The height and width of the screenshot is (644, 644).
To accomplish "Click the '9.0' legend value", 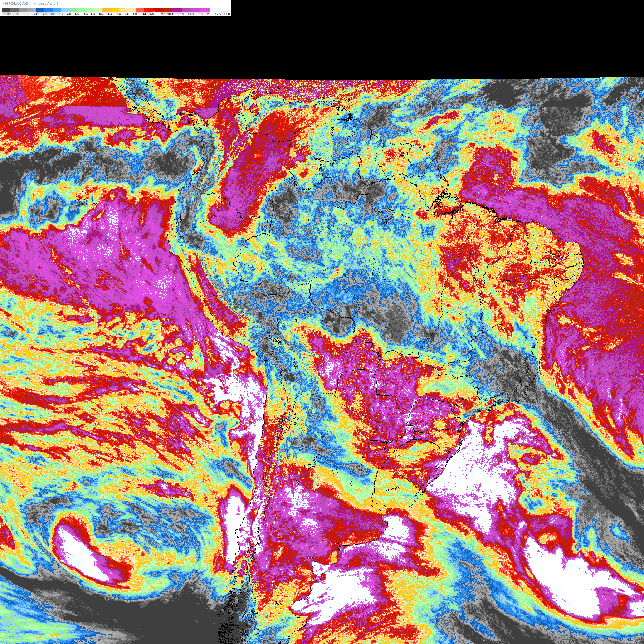I will [152, 14].
